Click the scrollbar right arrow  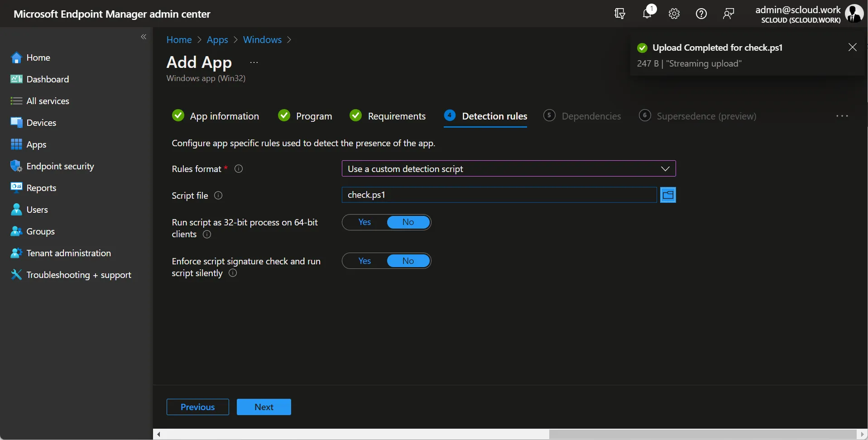pyautogui.click(x=863, y=435)
